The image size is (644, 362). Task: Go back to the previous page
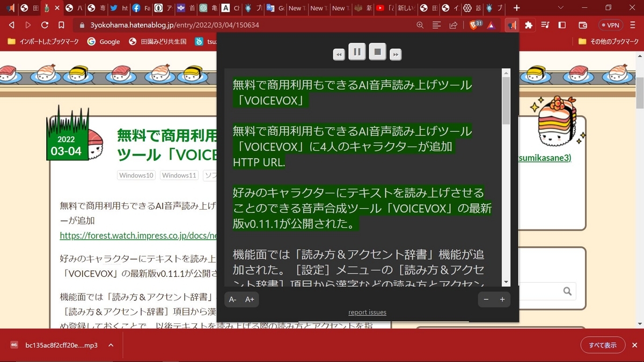tap(11, 25)
